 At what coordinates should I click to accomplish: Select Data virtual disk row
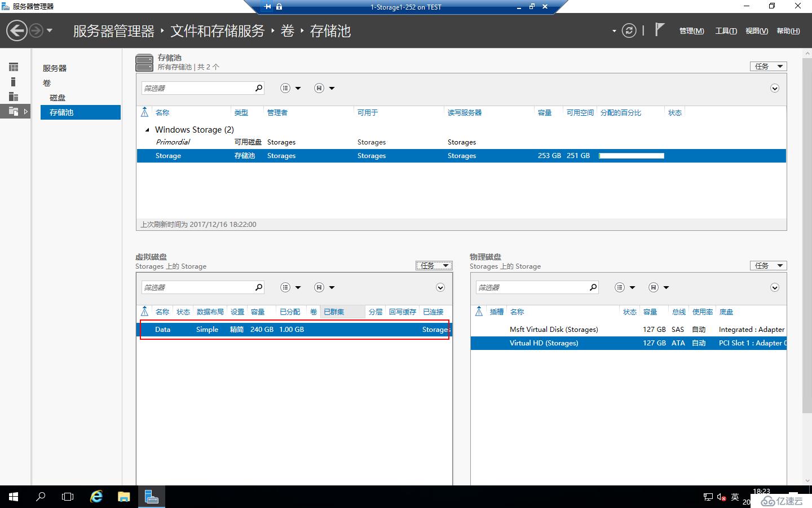(x=294, y=330)
